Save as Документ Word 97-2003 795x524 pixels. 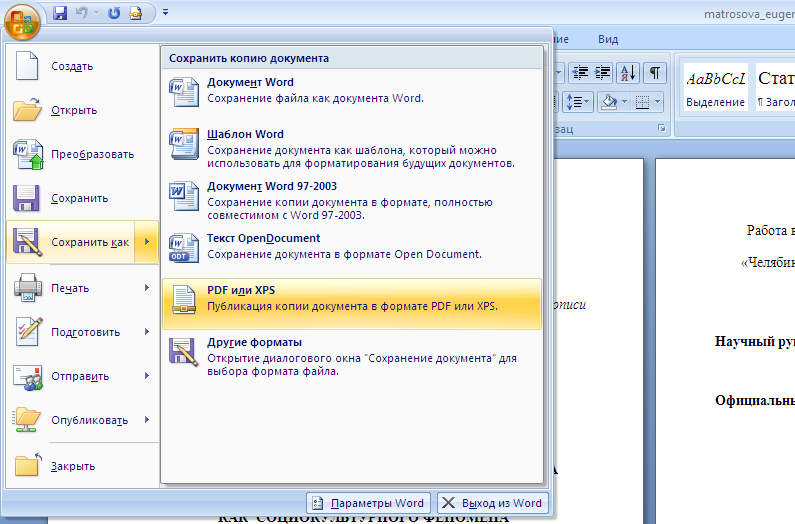pos(352,200)
